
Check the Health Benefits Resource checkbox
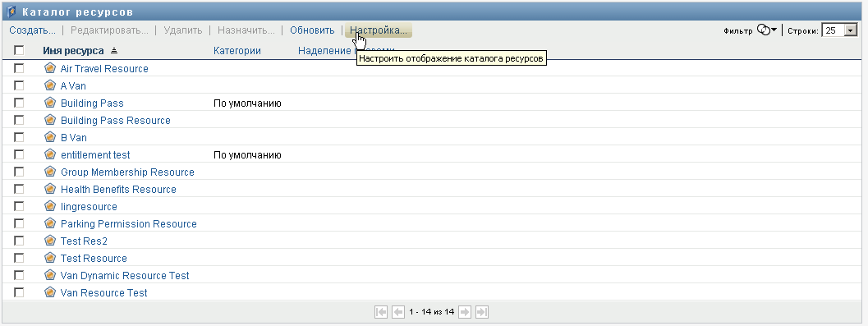(20, 189)
